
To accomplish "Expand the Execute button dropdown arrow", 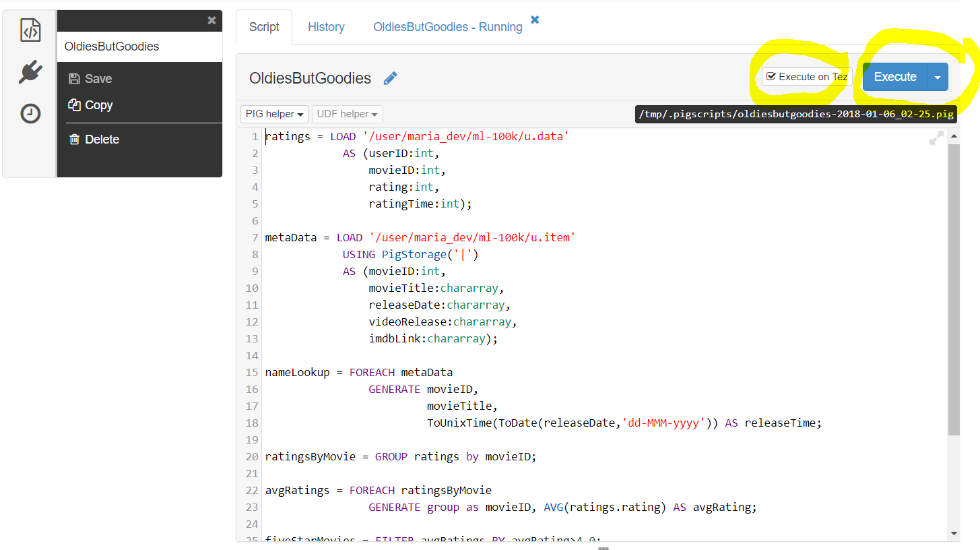I will [x=938, y=77].
